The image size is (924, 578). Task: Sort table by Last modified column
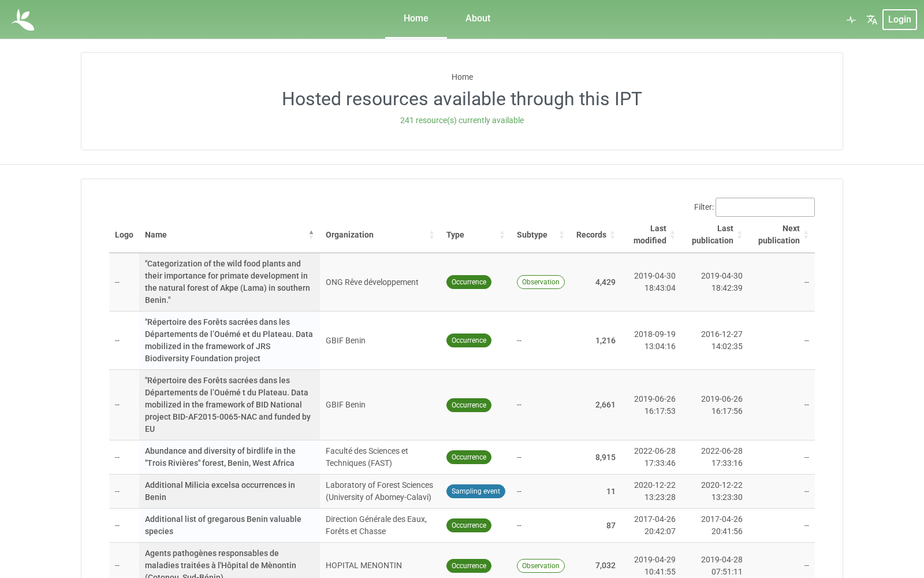tap(651, 235)
